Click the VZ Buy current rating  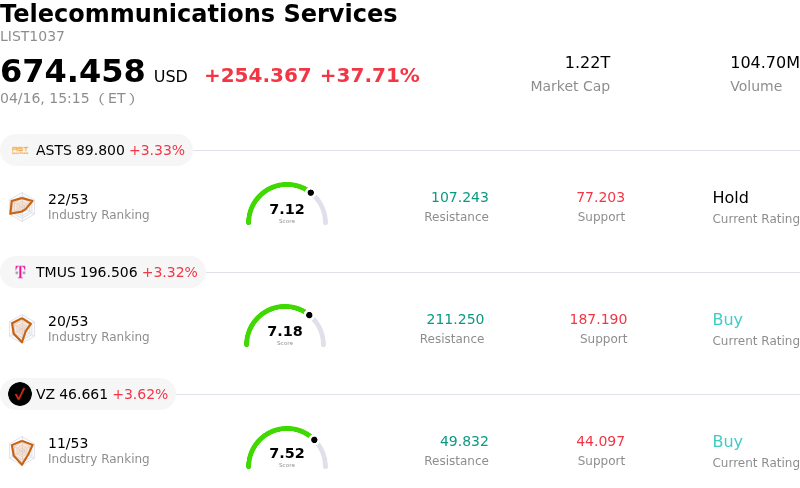click(727, 442)
